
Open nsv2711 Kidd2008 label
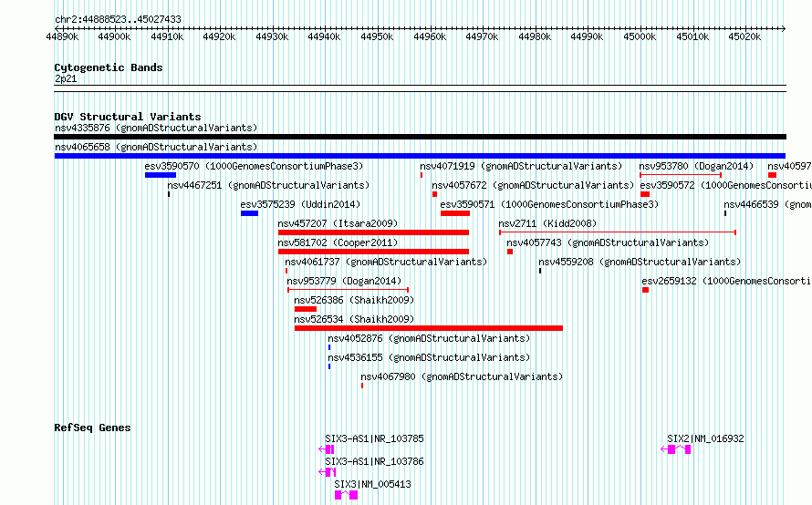click(x=547, y=223)
